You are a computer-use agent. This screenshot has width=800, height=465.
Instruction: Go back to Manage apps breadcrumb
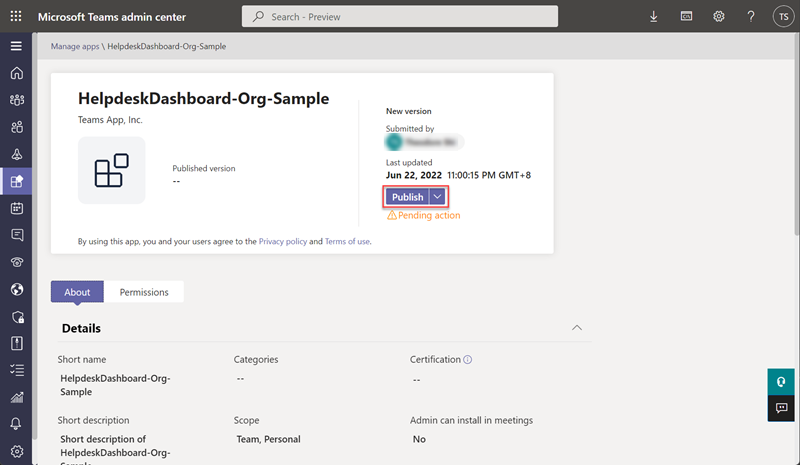pos(75,46)
